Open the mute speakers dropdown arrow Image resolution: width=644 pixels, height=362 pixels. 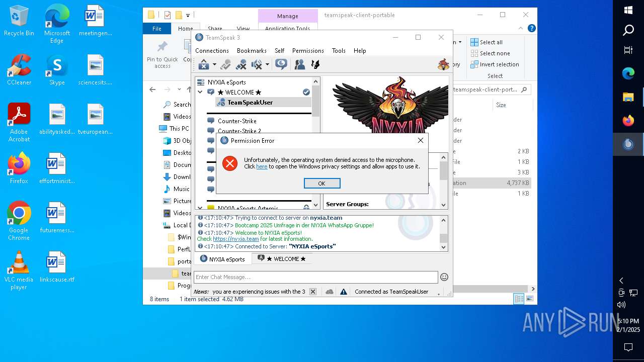click(x=267, y=64)
